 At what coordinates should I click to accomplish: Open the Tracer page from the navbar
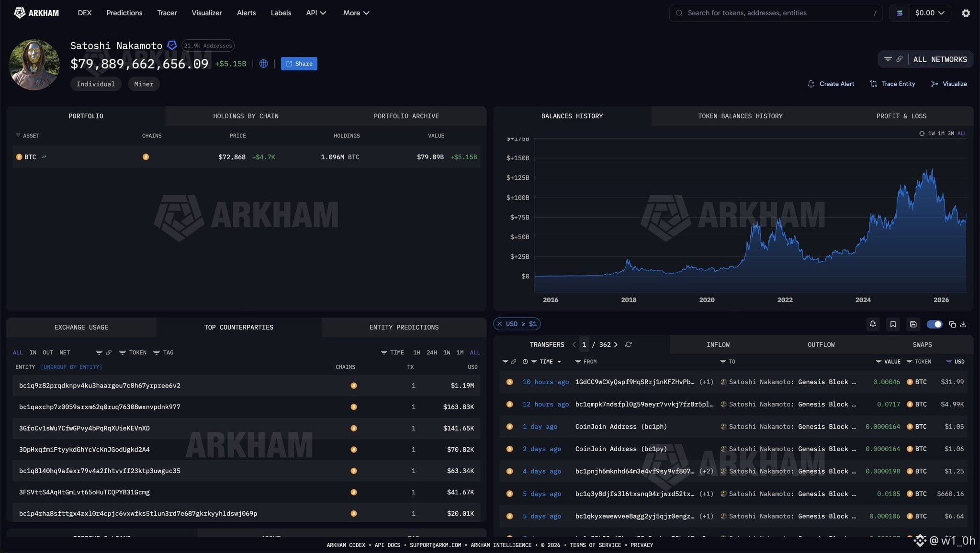click(167, 13)
